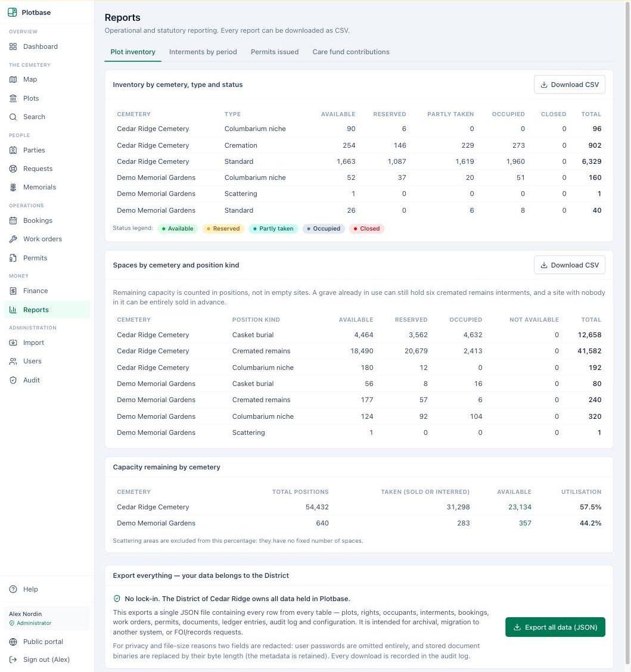
Task: Export all data as JSON
Action: pyautogui.click(x=555, y=627)
